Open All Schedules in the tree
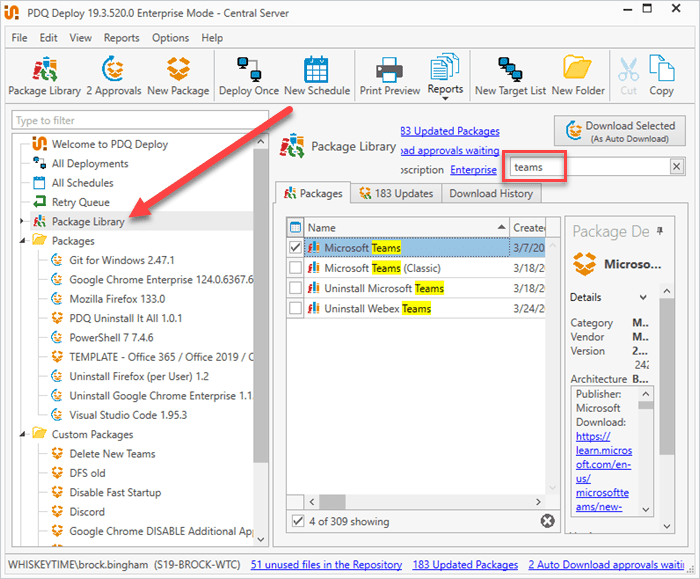The width and height of the screenshot is (700, 579). (x=83, y=183)
